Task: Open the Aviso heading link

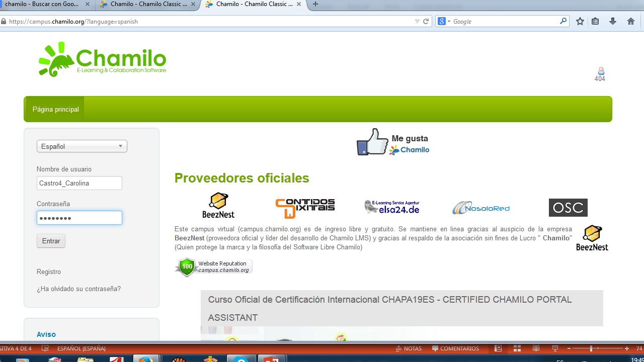Action: [x=46, y=334]
